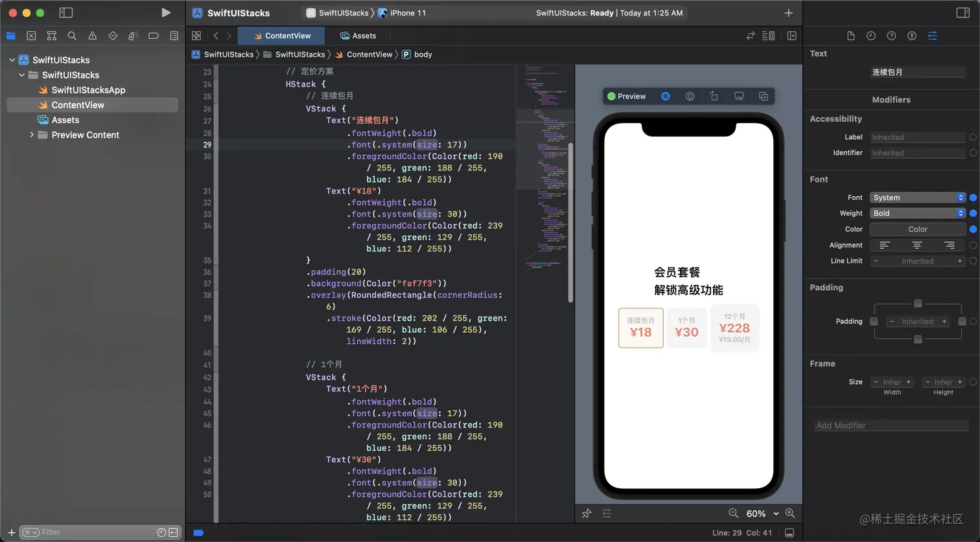Show the File inspector
This screenshot has height=542, width=980.
851,36
